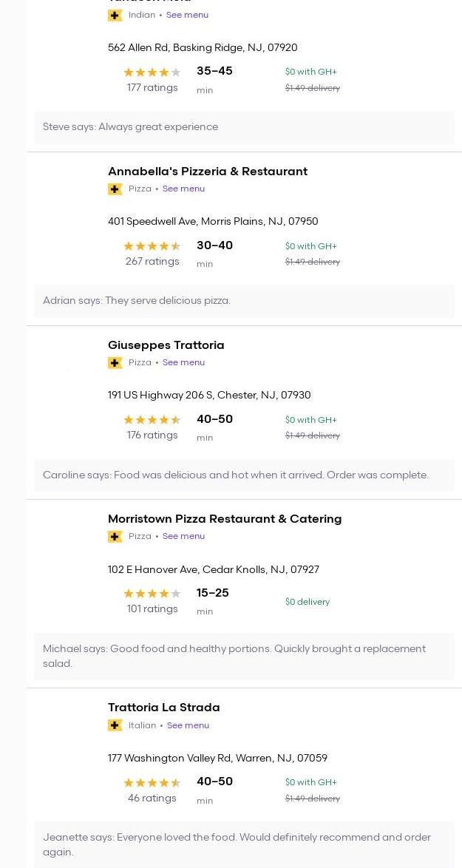Click the star rating for Annabella's Pizzeria
Screen dimensions: 462x868
[152, 246]
